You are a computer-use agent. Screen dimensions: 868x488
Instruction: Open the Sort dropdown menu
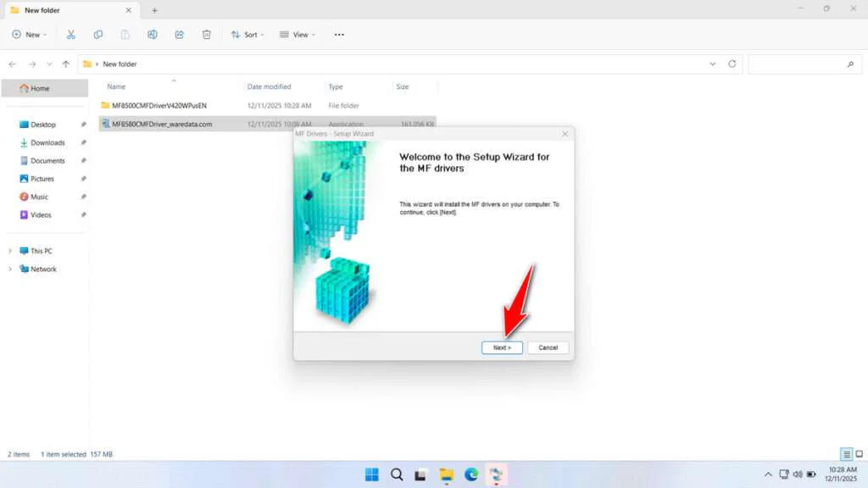point(248,35)
